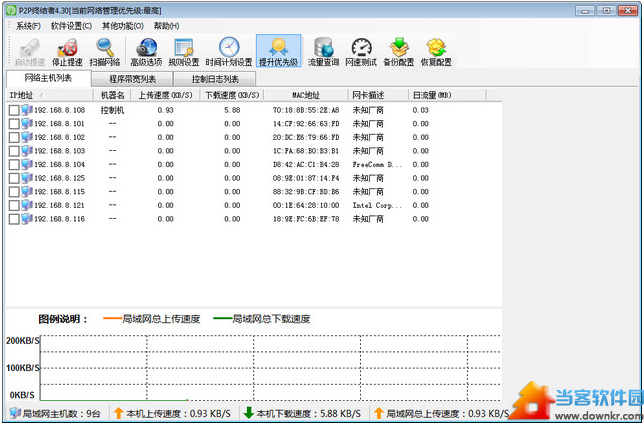Click the 本机下载速度 green arrow icon

[248, 413]
